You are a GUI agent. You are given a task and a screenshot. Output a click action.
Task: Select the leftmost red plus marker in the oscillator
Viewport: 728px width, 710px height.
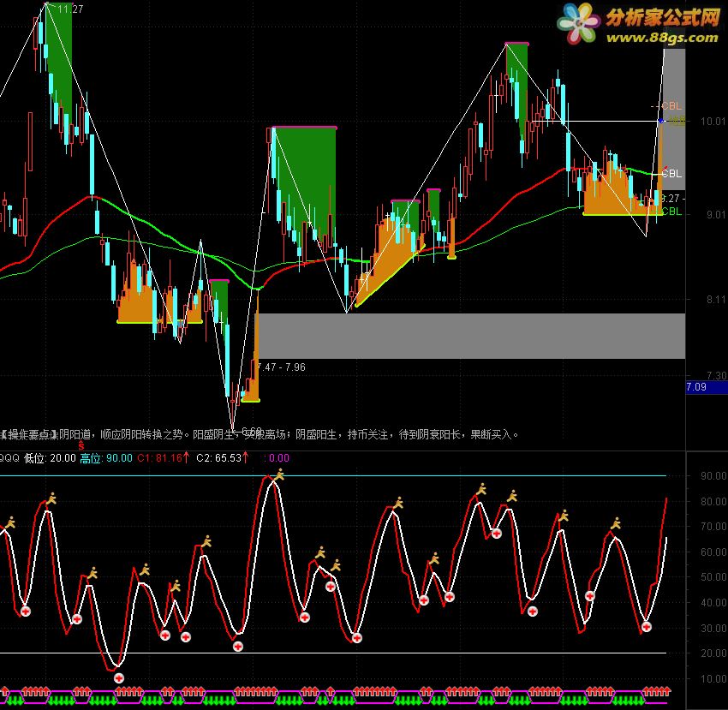pos(26,612)
